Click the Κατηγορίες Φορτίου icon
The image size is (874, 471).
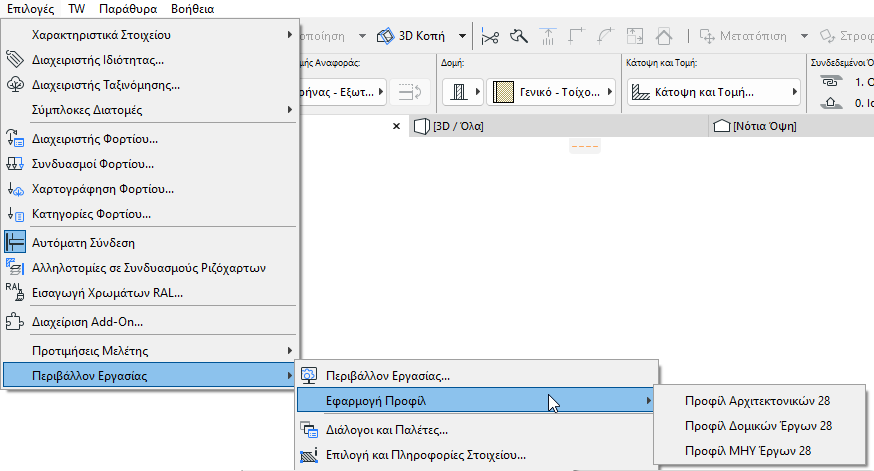pos(15,214)
